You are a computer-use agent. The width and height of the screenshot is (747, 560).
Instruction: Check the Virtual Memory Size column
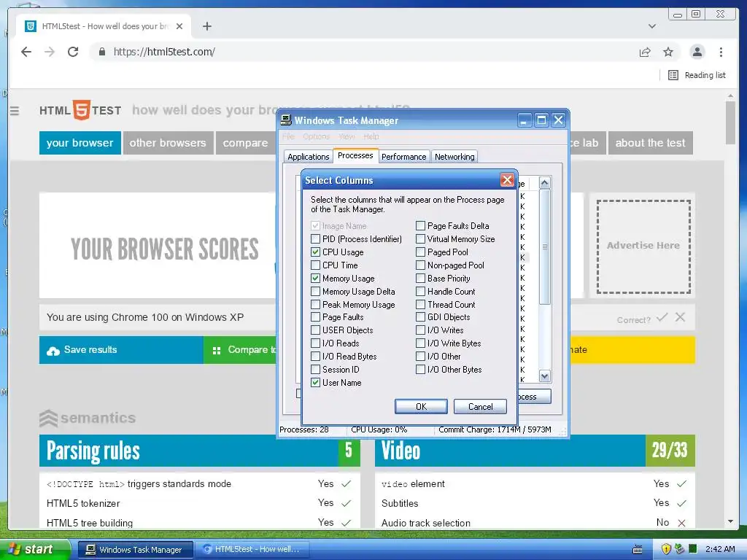coord(421,239)
